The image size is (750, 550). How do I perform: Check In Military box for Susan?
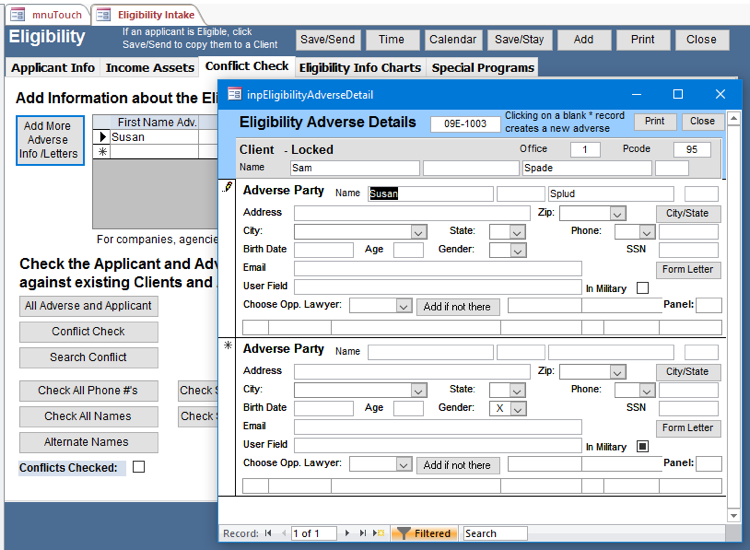643,288
